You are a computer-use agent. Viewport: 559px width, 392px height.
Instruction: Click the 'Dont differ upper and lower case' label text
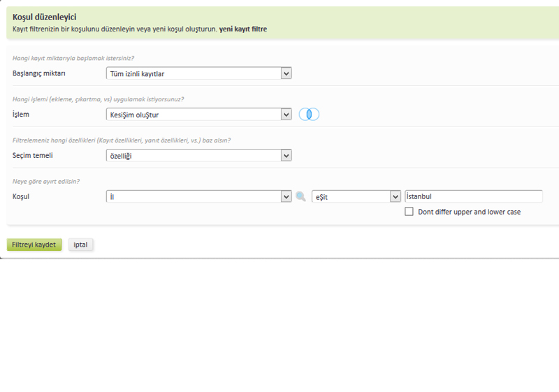[x=469, y=212]
